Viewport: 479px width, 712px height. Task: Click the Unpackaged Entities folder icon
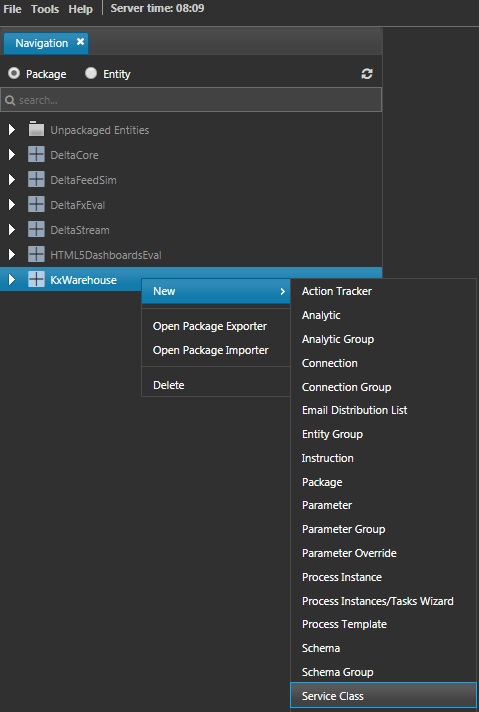36,130
